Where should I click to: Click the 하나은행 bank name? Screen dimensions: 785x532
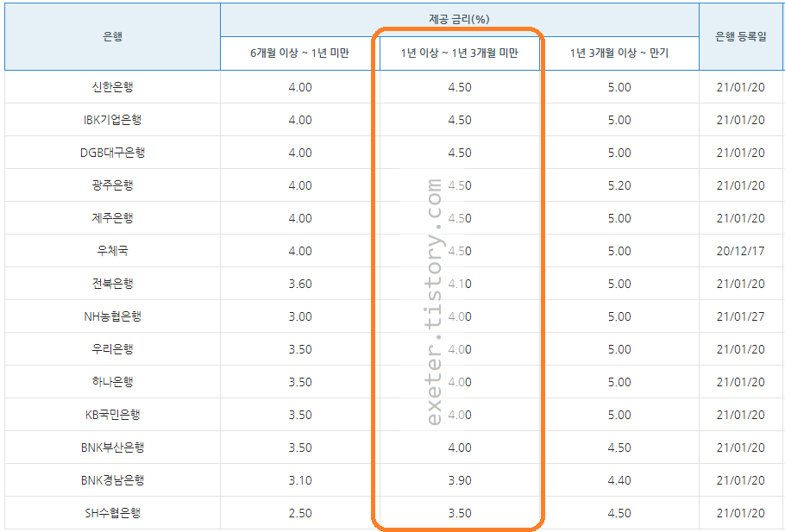pyautogui.click(x=113, y=382)
